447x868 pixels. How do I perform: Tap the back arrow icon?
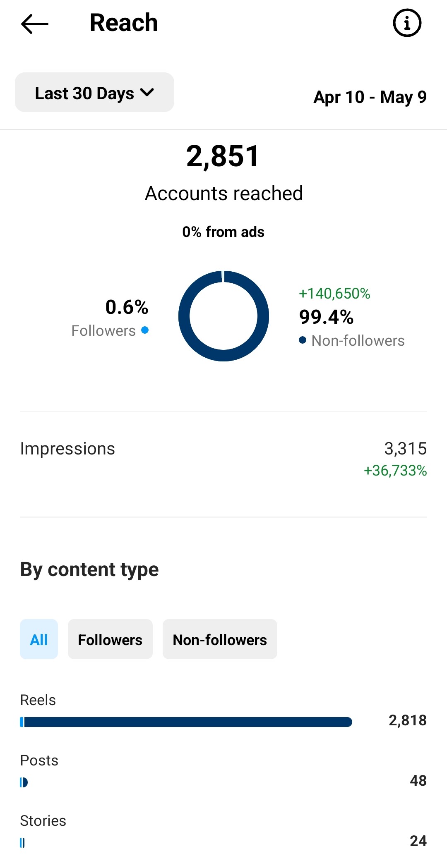point(35,24)
